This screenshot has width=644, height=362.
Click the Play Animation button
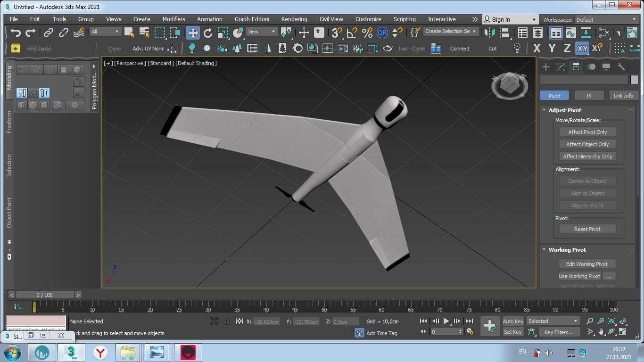tap(446, 321)
